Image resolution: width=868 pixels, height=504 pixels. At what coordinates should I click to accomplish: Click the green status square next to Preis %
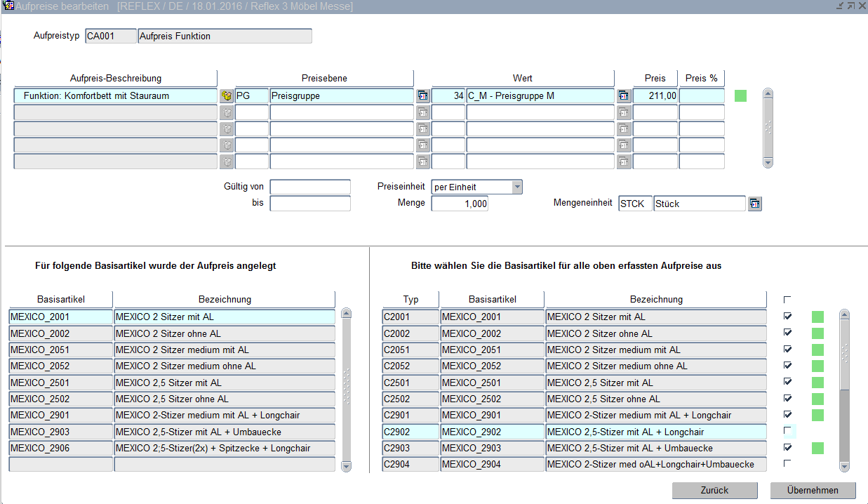[x=740, y=95]
